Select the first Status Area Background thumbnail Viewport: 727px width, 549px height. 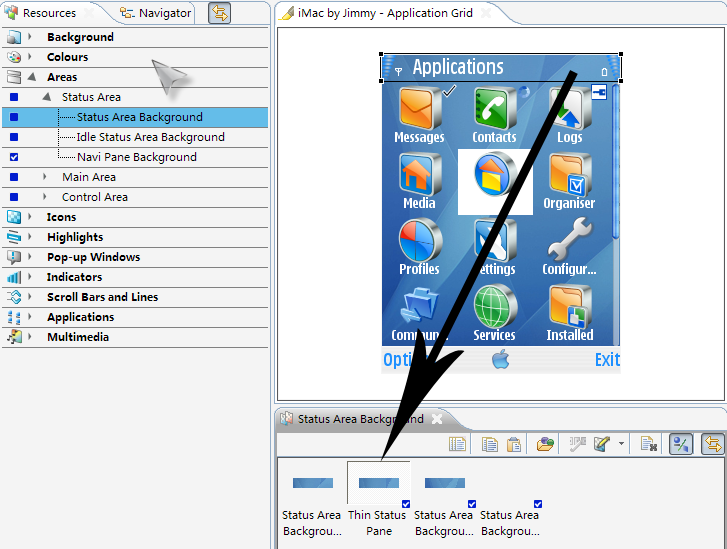313,483
